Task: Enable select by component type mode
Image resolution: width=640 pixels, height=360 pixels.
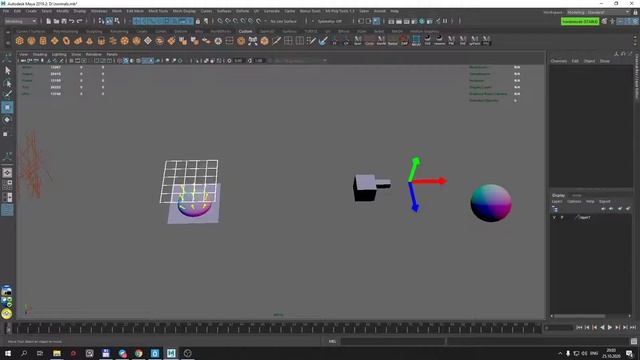Action: [x=117, y=21]
